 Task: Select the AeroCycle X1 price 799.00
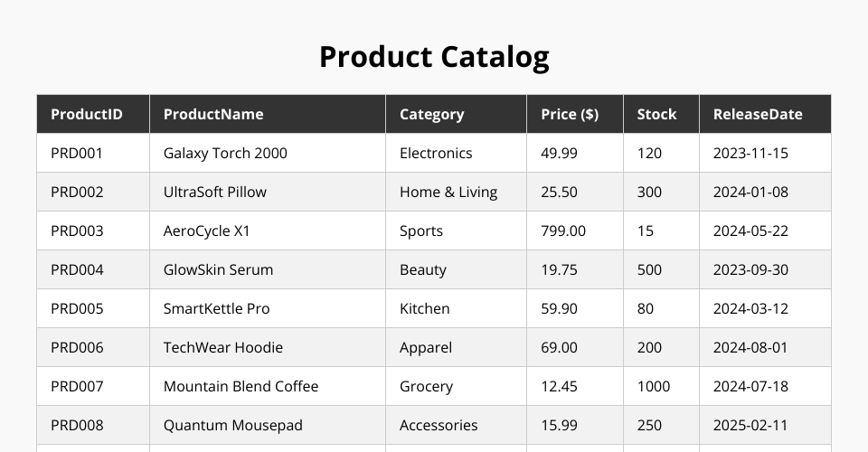click(x=563, y=231)
